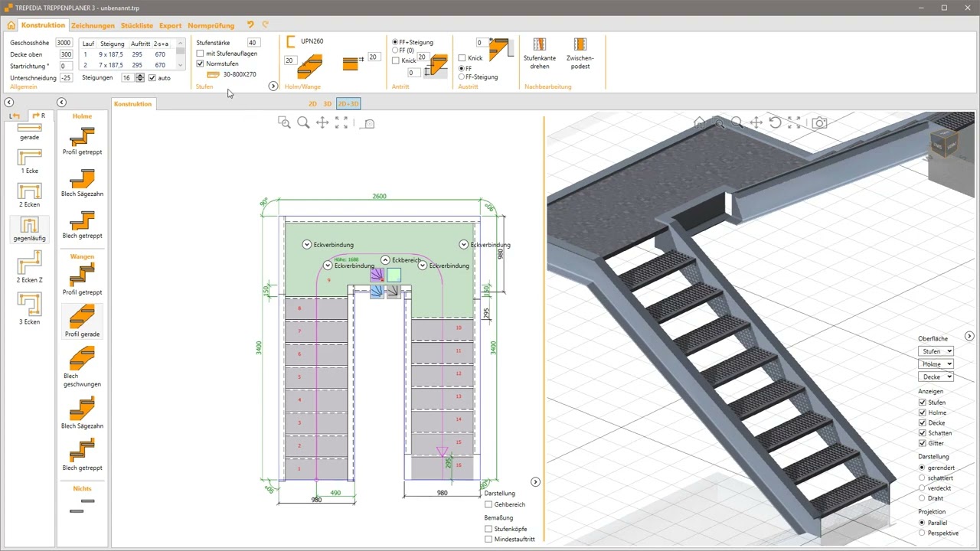
Task: Switch to the Export tab
Action: point(171,26)
